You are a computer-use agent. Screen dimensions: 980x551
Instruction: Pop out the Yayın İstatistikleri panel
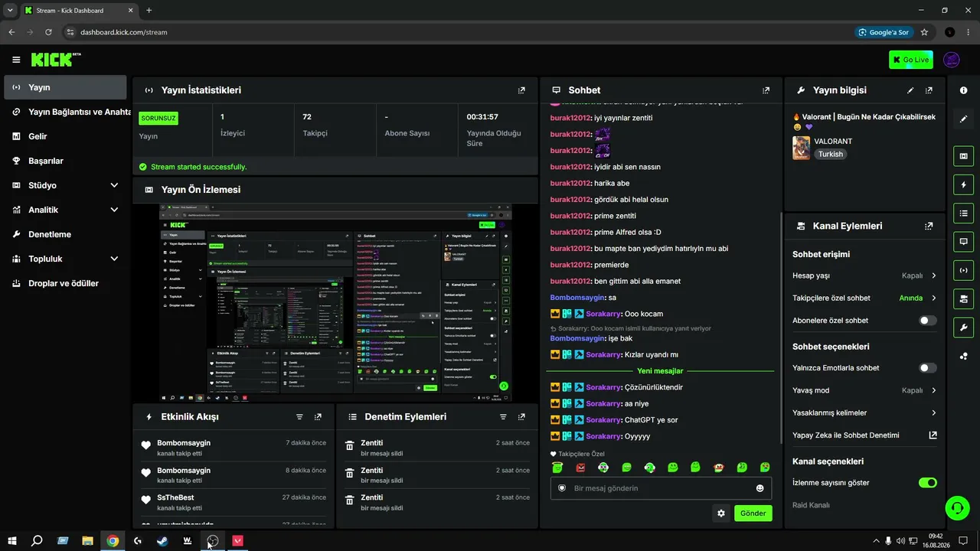[x=521, y=90]
